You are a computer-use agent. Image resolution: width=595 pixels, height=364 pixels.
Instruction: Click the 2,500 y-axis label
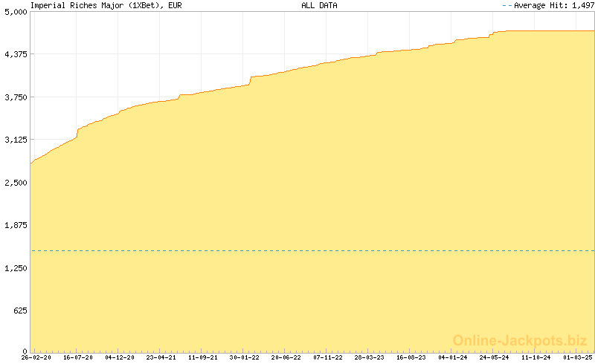coord(15,183)
